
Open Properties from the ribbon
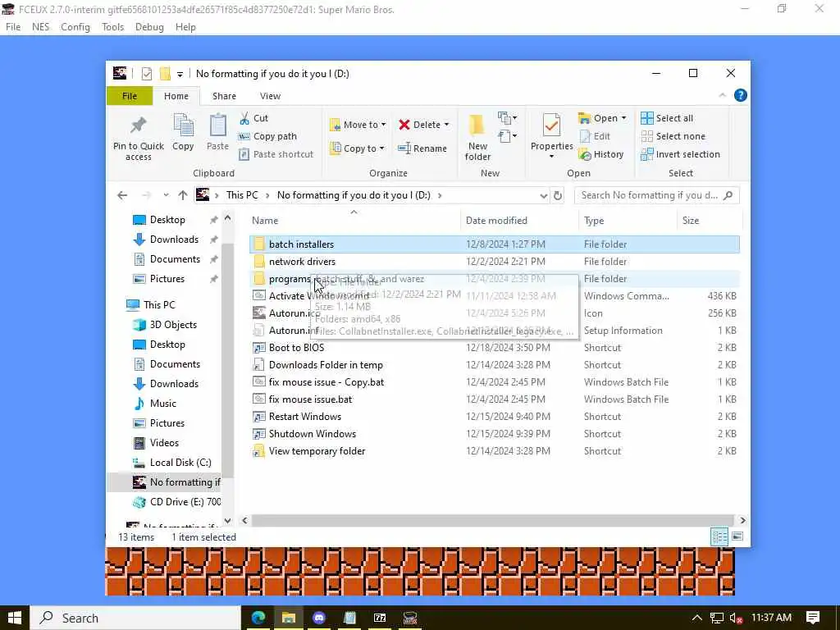tap(552, 135)
